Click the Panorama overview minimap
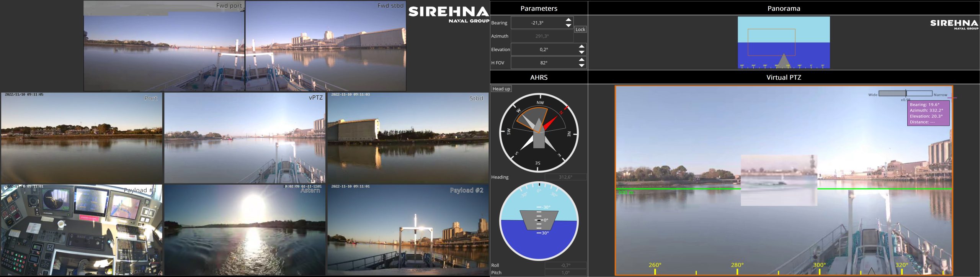The image size is (980, 277). (x=784, y=43)
